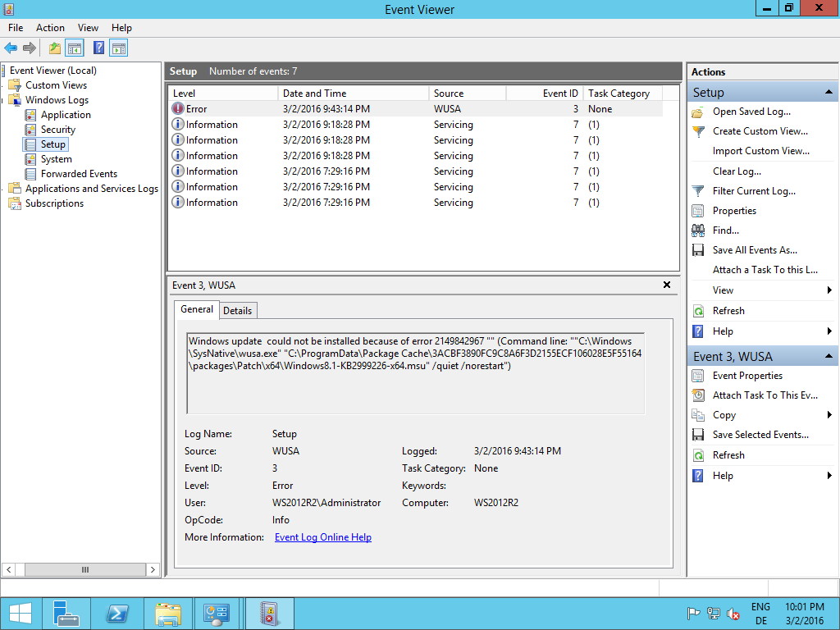The width and height of the screenshot is (840, 630).
Task: Click the Back arrow in the toolbar
Action: (x=11, y=48)
